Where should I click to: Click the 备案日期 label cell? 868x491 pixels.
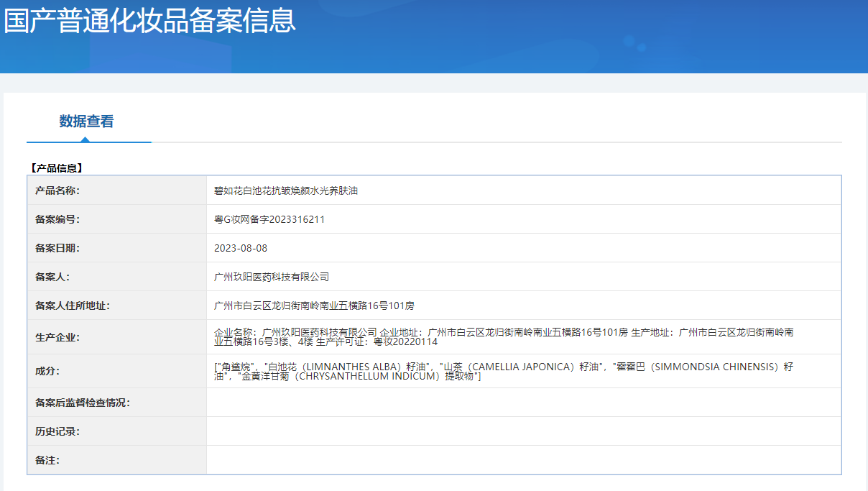click(57, 248)
